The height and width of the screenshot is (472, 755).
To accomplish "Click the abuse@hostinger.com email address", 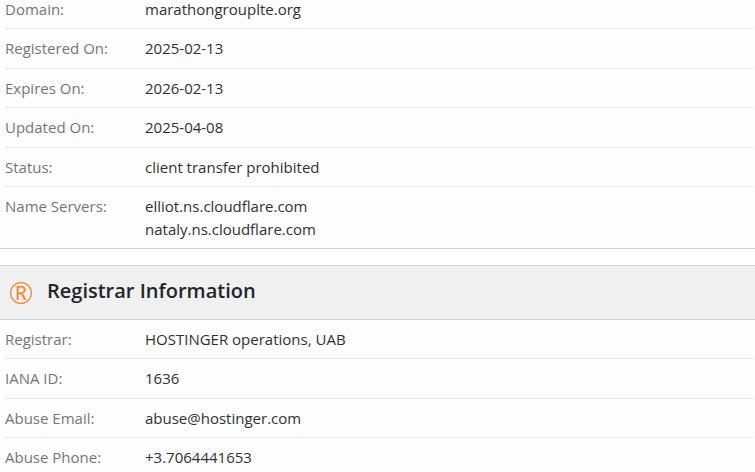I will [x=223, y=419].
